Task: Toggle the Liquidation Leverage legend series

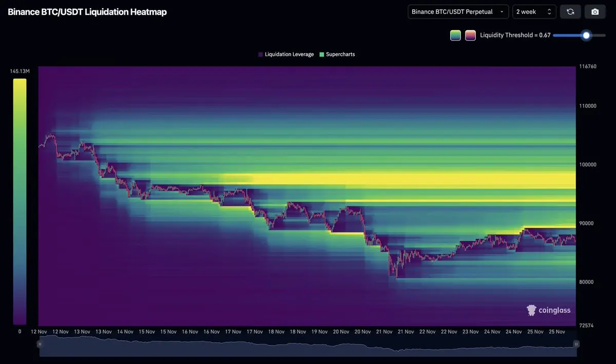Action: [286, 54]
